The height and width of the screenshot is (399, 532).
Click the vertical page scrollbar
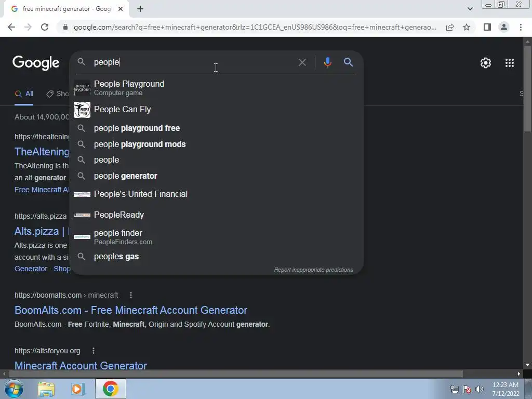(527, 88)
